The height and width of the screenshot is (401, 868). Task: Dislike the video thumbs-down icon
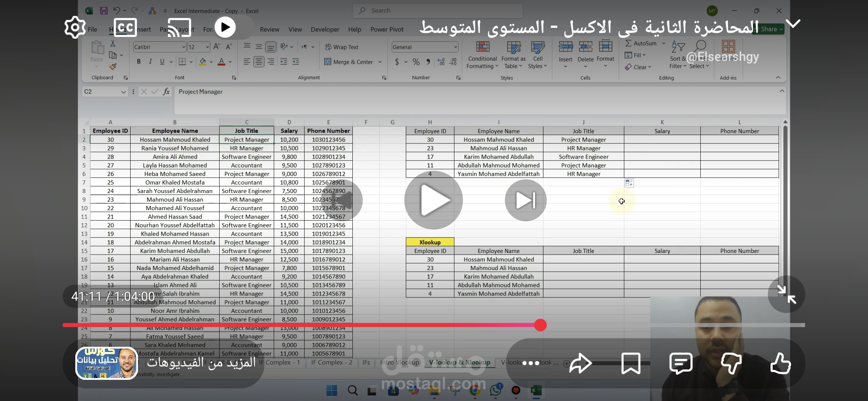click(731, 363)
